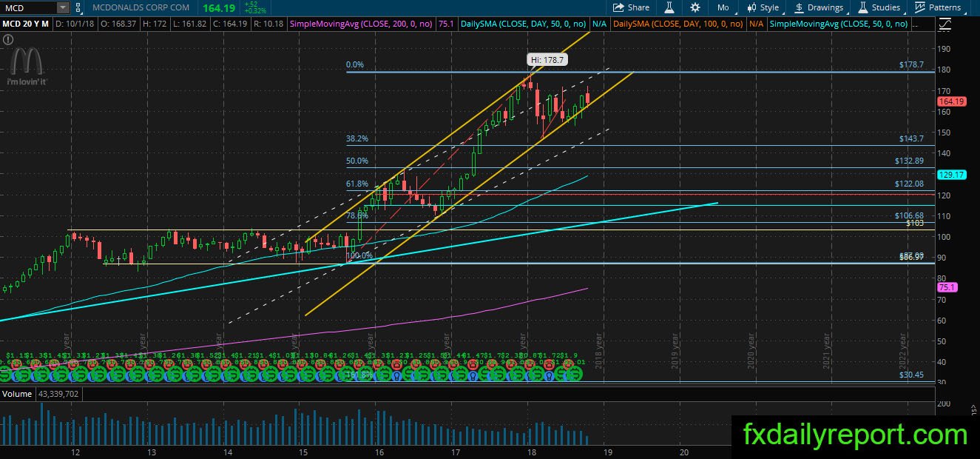Click the Volume pane label
Viewport: 980px width, 459px height.
point(16,395)
